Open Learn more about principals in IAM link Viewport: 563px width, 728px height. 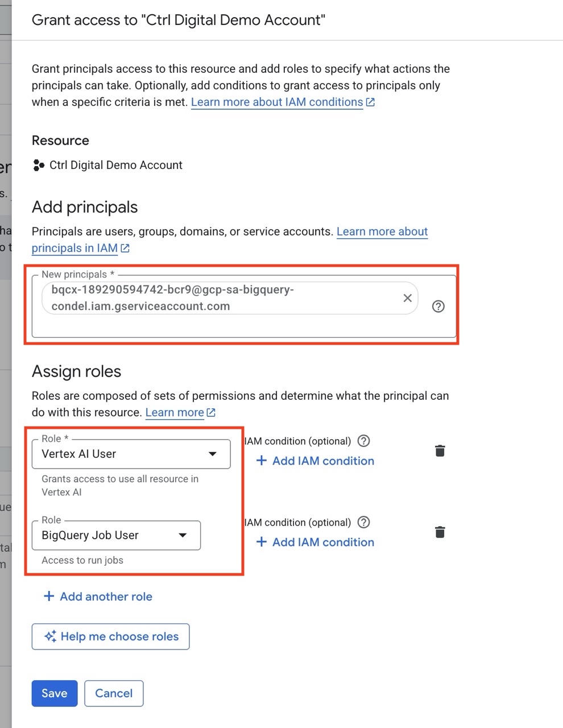pyautogui.click(x=74, y=249)
